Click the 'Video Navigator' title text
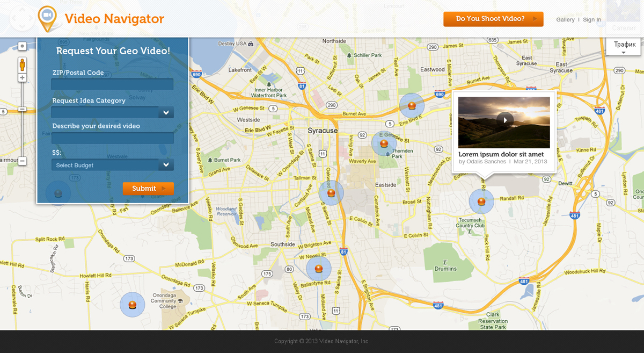 point(114,19)
